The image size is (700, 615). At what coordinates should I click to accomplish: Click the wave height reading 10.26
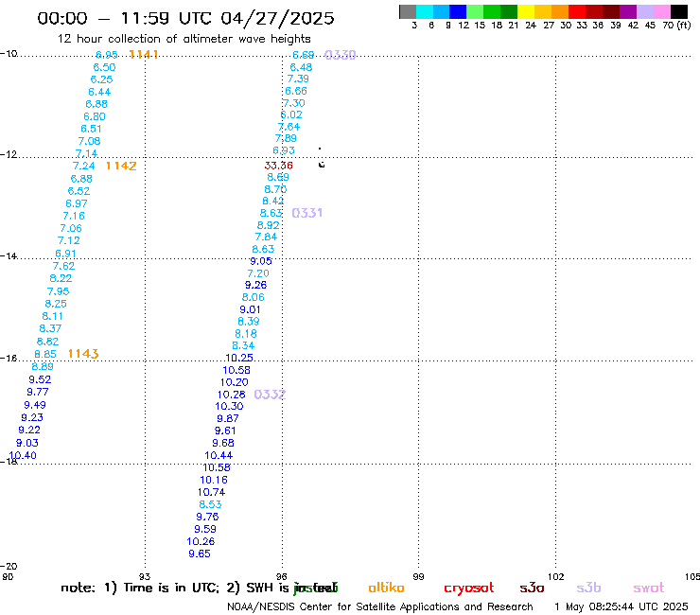click(201, 541)
